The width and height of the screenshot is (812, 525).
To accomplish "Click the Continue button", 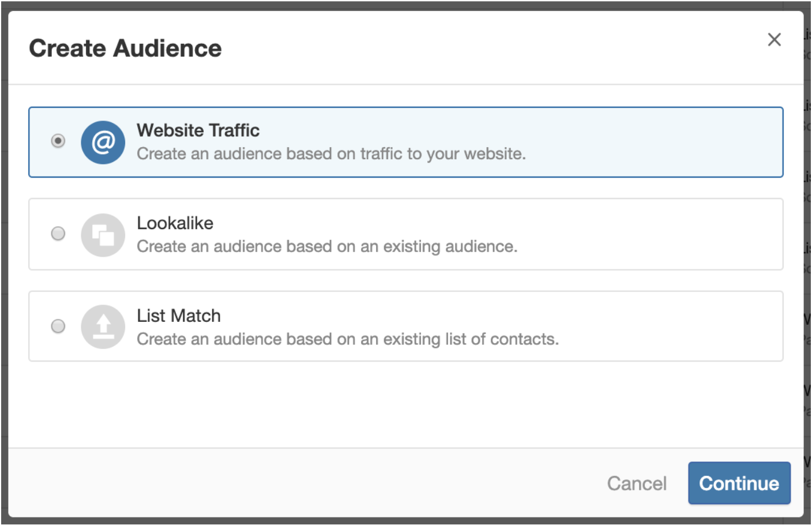I will [739, 483].
